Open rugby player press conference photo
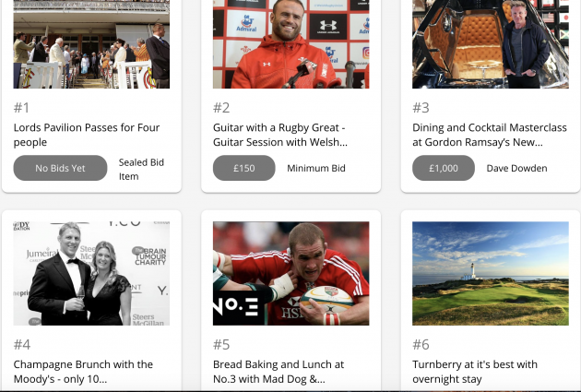This screenshot has width=581, height=392. click(x=290, y=44)
